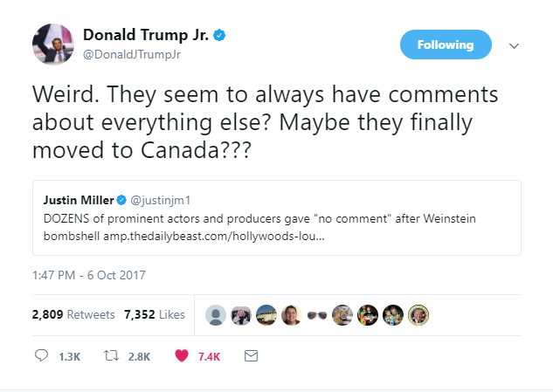
Task: Click the retweet arrows icon
Action: [x=111, y=356]
